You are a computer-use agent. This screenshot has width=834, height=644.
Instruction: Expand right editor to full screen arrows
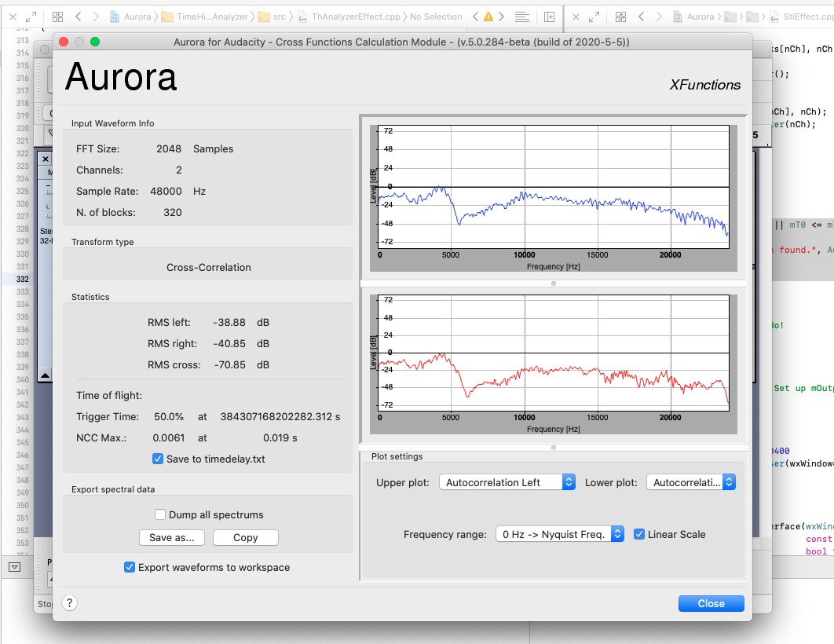click(x=594, y=17)
